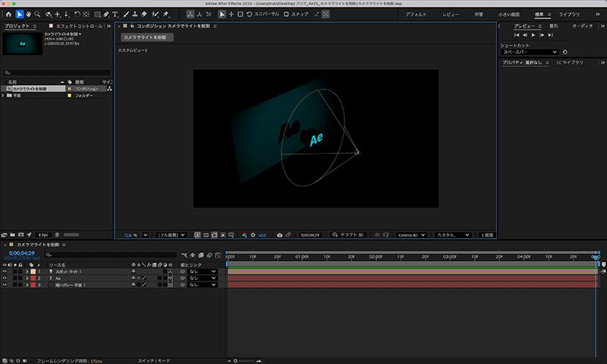Open the CC ライブラリ panel tab
607x364 pixels.
pyautogui.click(x=570, y=62)
